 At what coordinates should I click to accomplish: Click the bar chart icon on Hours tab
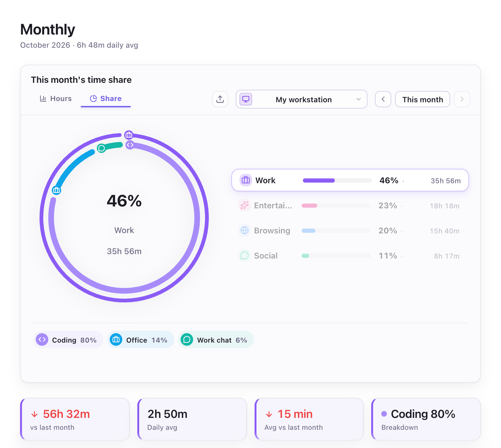(43, 99)
